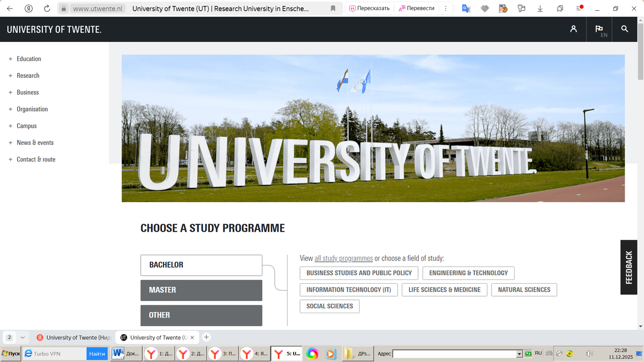
Task: Click the RU language indicator in tray
Action: point(538,353)
